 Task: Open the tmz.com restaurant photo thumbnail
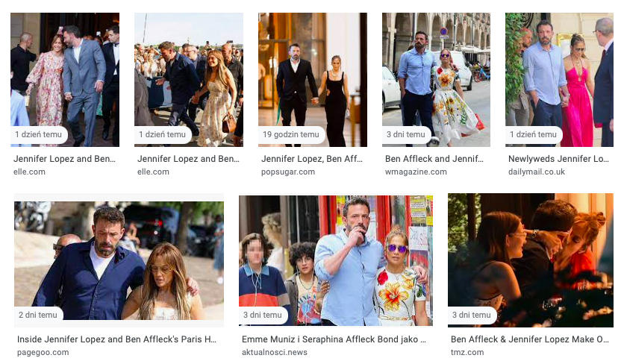531,260
